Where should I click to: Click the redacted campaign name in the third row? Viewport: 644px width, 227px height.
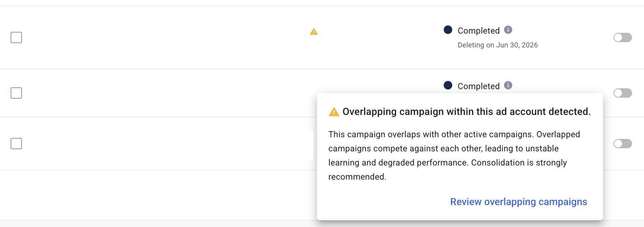pos(171,145)
